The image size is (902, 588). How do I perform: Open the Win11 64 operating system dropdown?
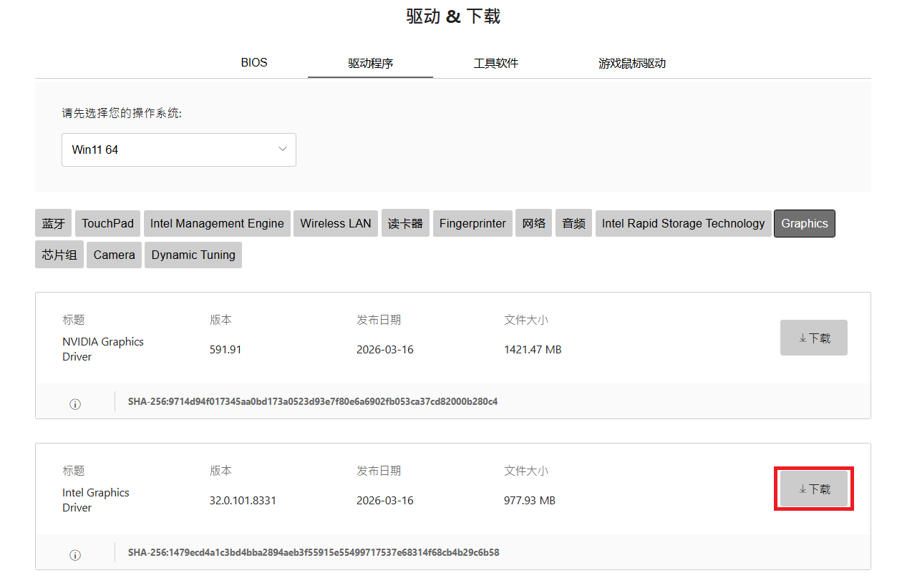click(179, 150)
